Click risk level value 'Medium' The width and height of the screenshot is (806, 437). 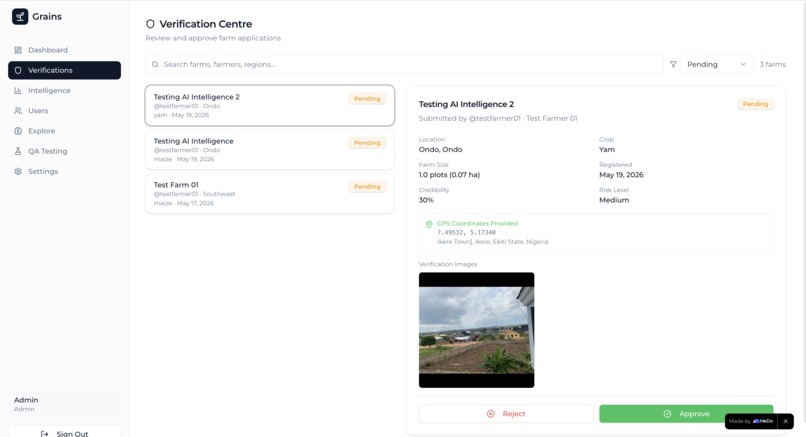[x=614, y=200]
